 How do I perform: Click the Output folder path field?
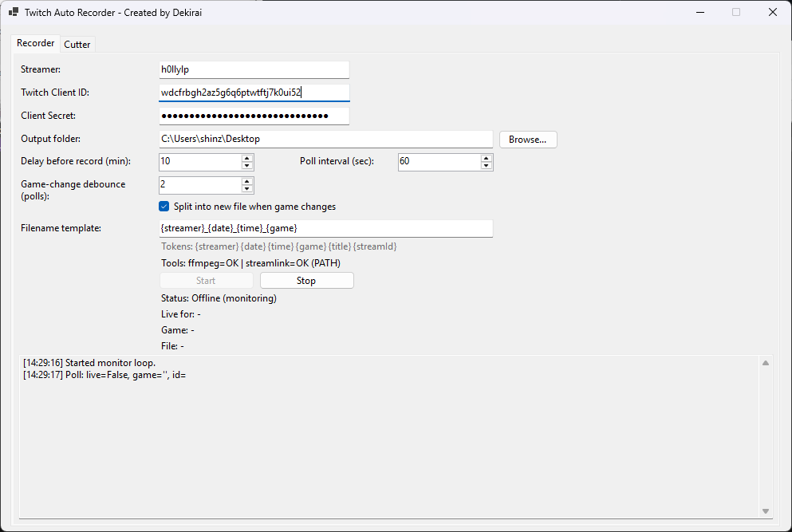[325, 139]
